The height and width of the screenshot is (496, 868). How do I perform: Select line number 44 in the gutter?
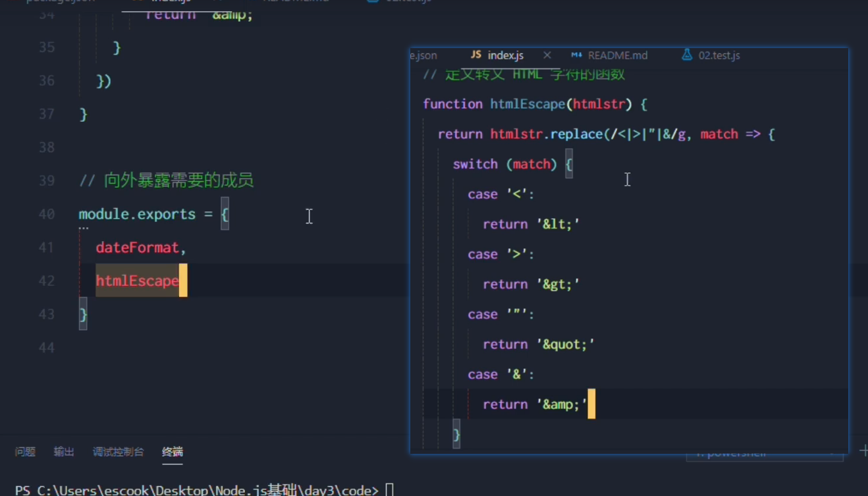coord(47,347)
